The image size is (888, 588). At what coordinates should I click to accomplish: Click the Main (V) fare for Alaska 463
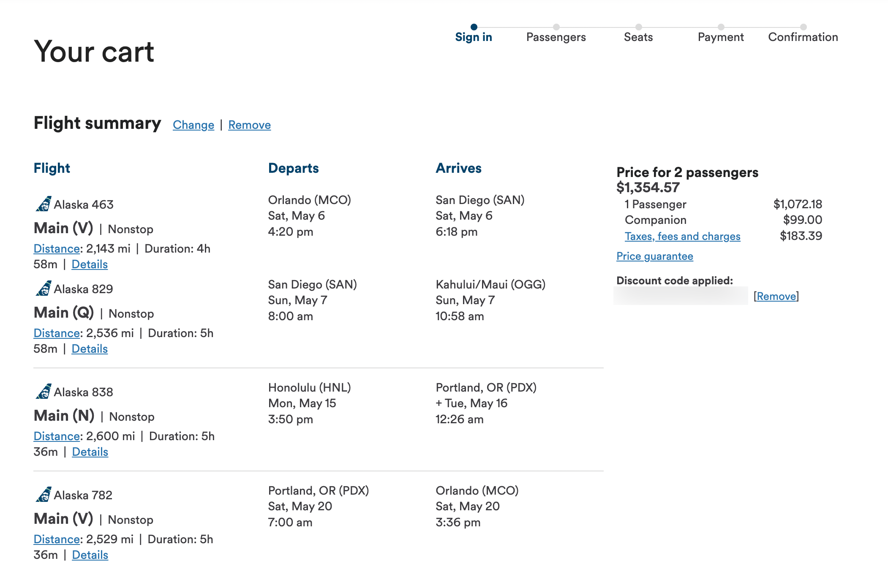click(x=63, y=229)
